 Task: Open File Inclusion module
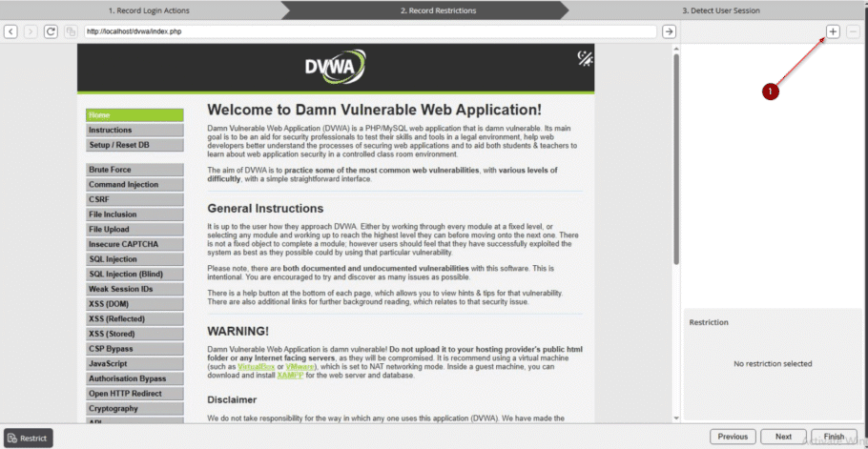coord(134,214)
